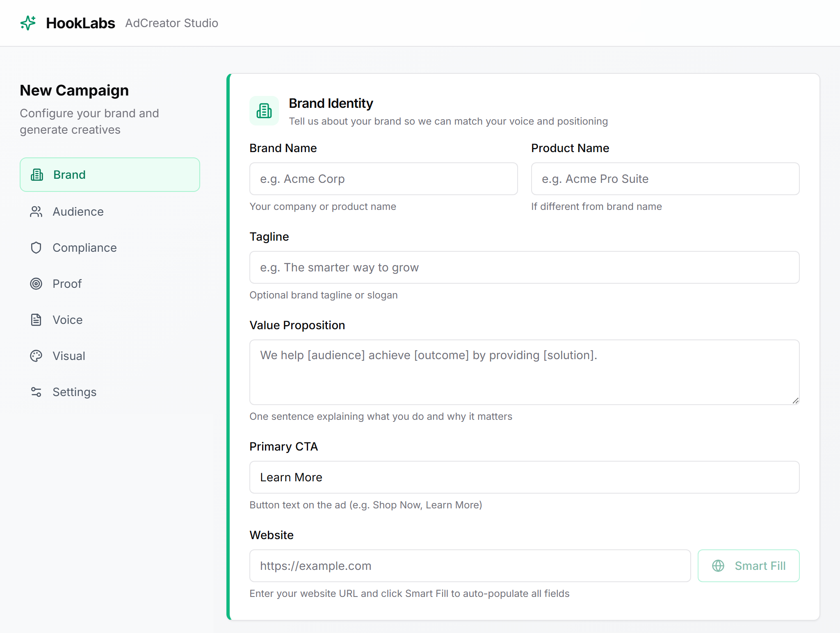Open the Settings section
This screenshot has width=840, height=633.
pyautogui.click(x=110, y=392)
